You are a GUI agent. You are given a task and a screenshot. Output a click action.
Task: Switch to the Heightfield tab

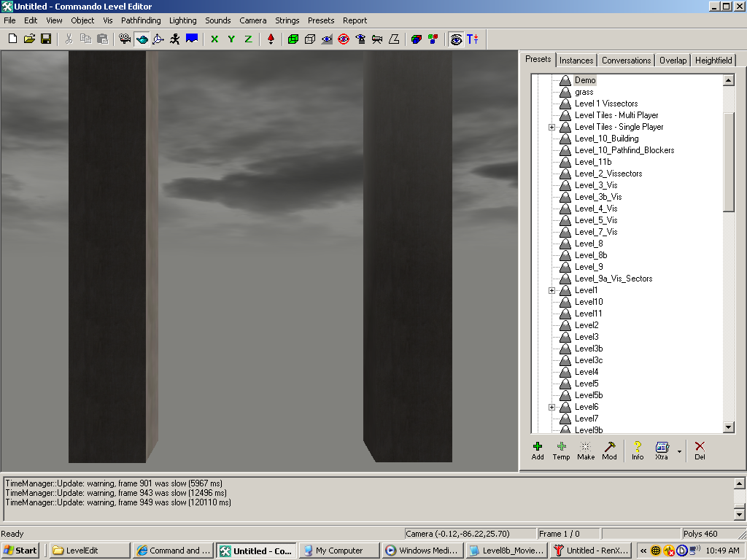[713, 61]
